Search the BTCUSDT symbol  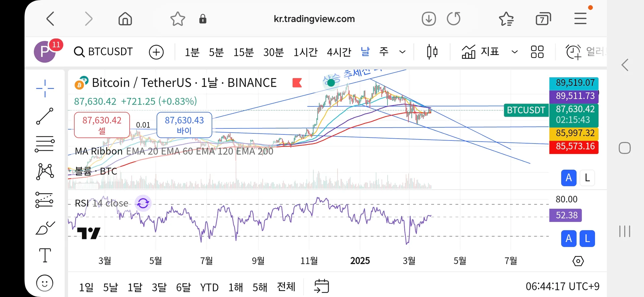pos(103,52)
